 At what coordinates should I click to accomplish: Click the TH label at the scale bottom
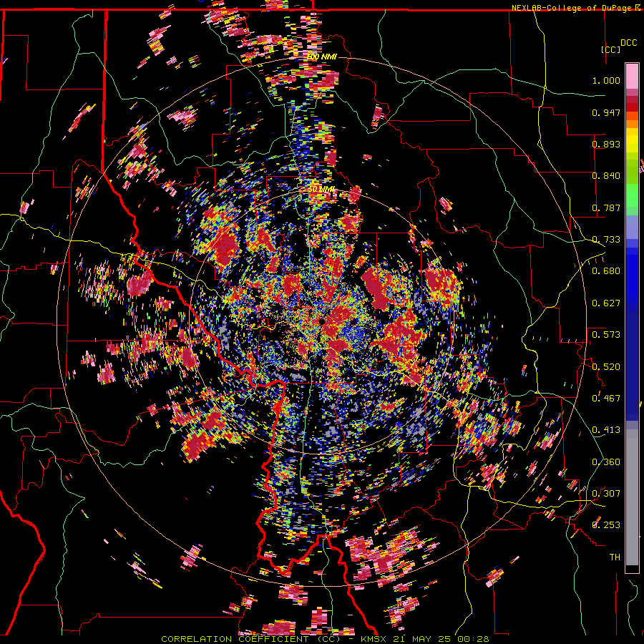[x=615, y=557]
